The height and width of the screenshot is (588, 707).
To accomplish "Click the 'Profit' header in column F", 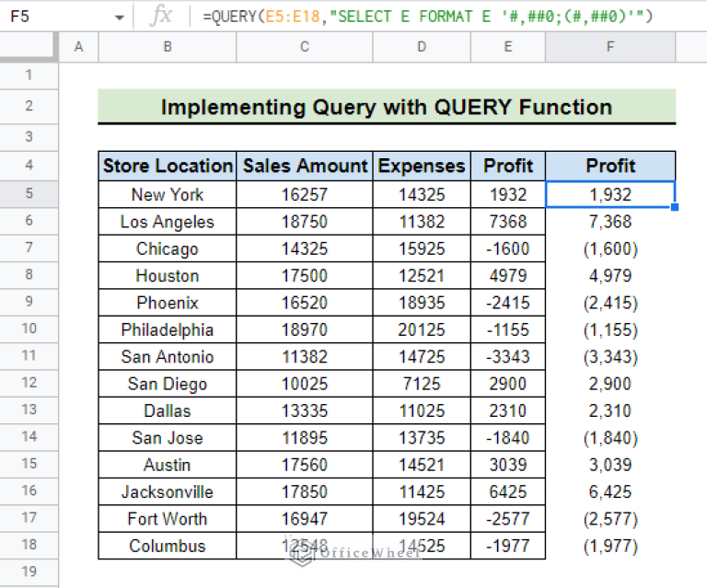I will pyautogui.click(x=610, y=166).
